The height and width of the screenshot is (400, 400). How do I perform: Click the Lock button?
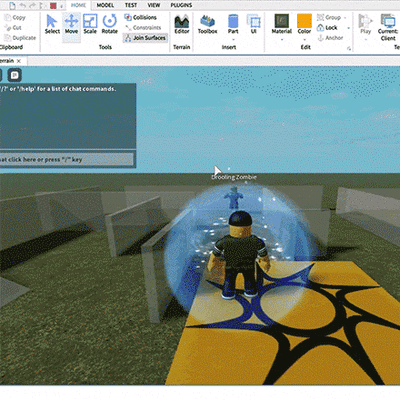[x=327, y=28]
